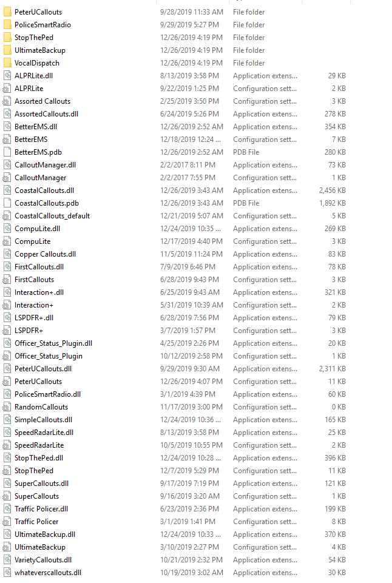392x583 pixels.
Task: Select the CompuLite.dll file name
Action: click(37, 229)
